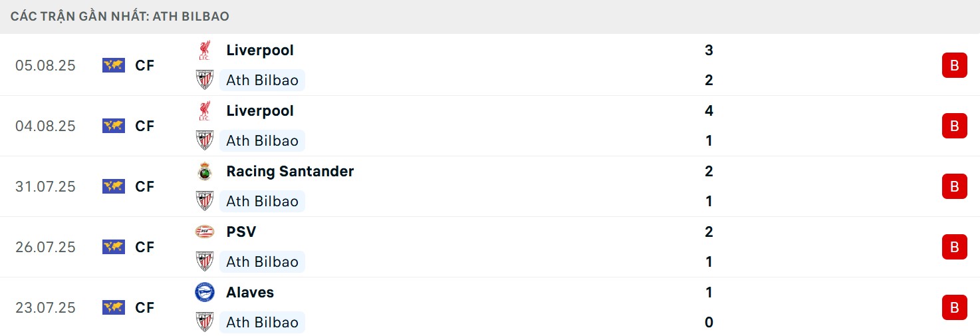Click the world map flag icon for 31.07.25
The width and height of the screenshot is (980, 336).
114,186
